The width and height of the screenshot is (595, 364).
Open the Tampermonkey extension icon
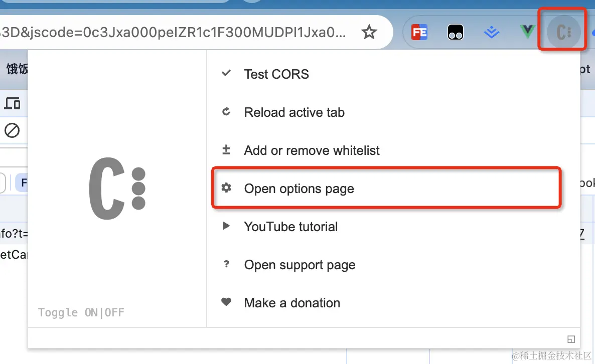456,32
